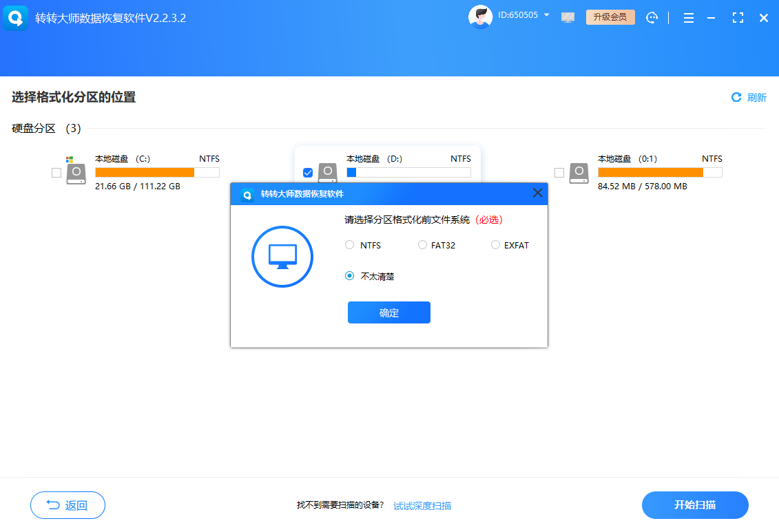Click the capacity bar of disk D:

pos(409,172)
